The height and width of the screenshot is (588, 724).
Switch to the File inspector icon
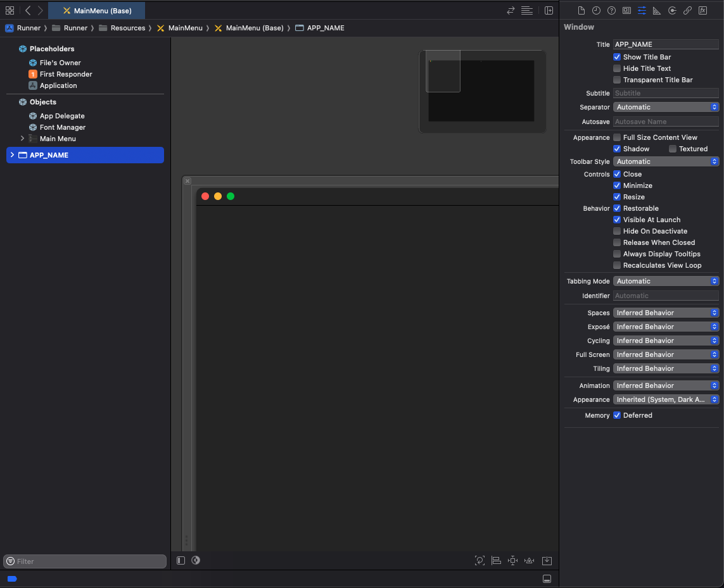(581, 11)
